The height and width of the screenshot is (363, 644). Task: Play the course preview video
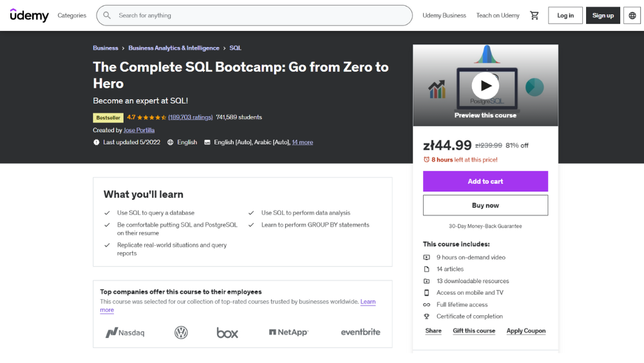coord(486,86)
